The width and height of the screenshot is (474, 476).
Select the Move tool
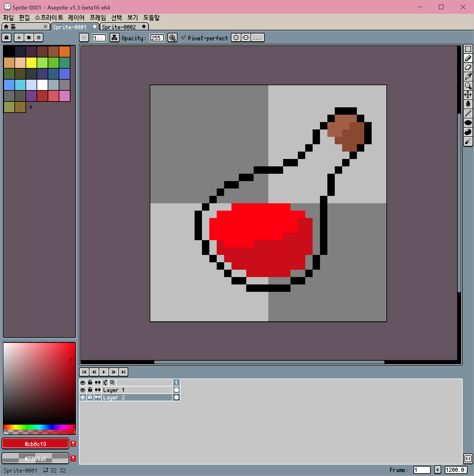coord(468,95)
